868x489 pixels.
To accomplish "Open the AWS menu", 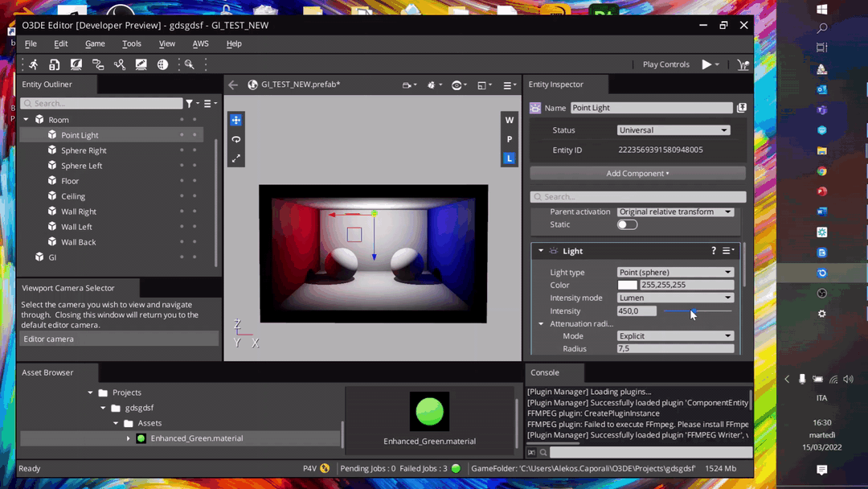I will click(200, 43).
